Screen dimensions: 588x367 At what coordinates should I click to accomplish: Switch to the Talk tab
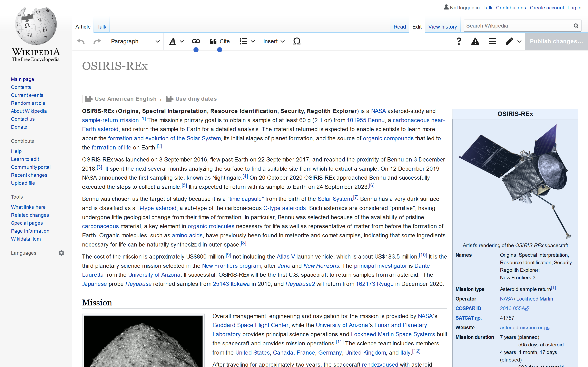[x=101, y=27]
